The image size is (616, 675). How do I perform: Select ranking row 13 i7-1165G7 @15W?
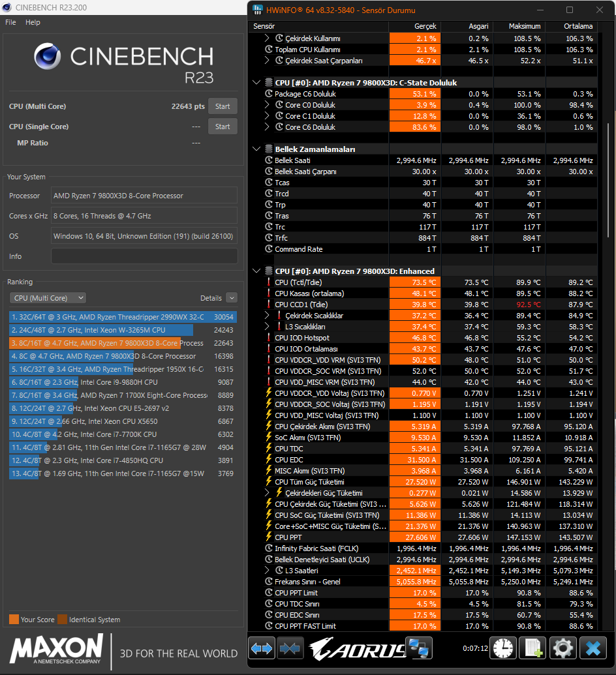(x=123, y=473)
